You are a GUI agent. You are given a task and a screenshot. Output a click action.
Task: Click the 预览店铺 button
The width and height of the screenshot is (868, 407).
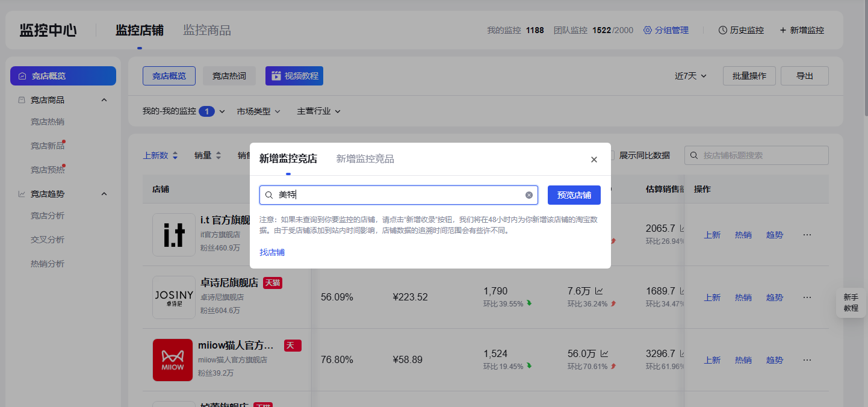point(574,195)
